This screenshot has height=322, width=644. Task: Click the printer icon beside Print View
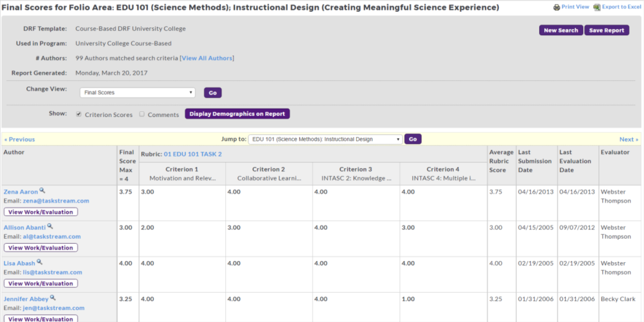tap(556, 7)
